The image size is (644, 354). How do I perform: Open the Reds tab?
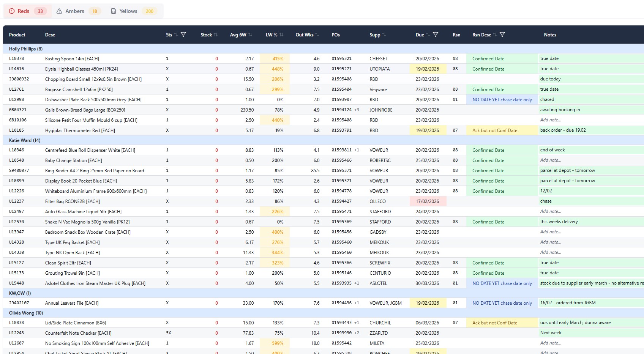(x=28, y=11)
